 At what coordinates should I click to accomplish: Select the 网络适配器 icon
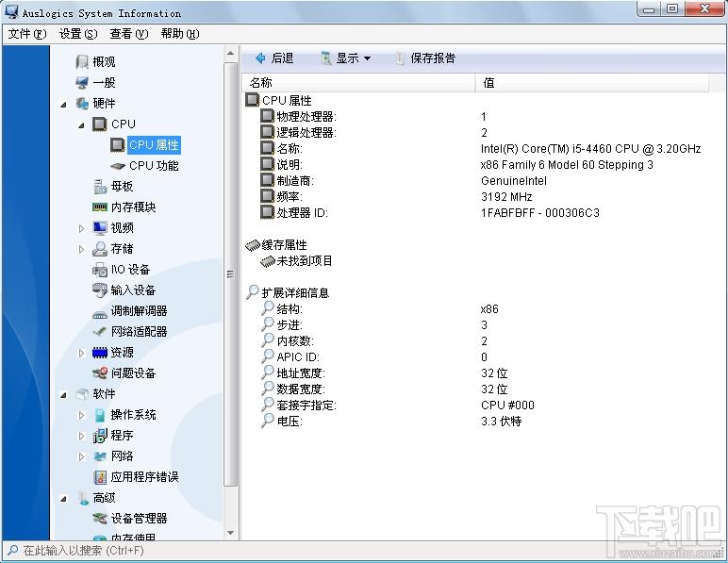tap(100, 331)
